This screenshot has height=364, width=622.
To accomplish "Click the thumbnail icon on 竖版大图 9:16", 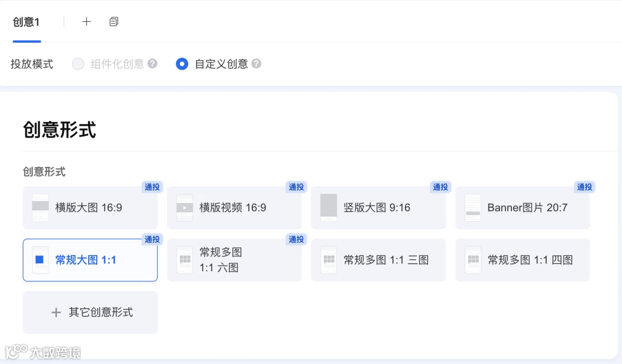I will pos(328,207).
